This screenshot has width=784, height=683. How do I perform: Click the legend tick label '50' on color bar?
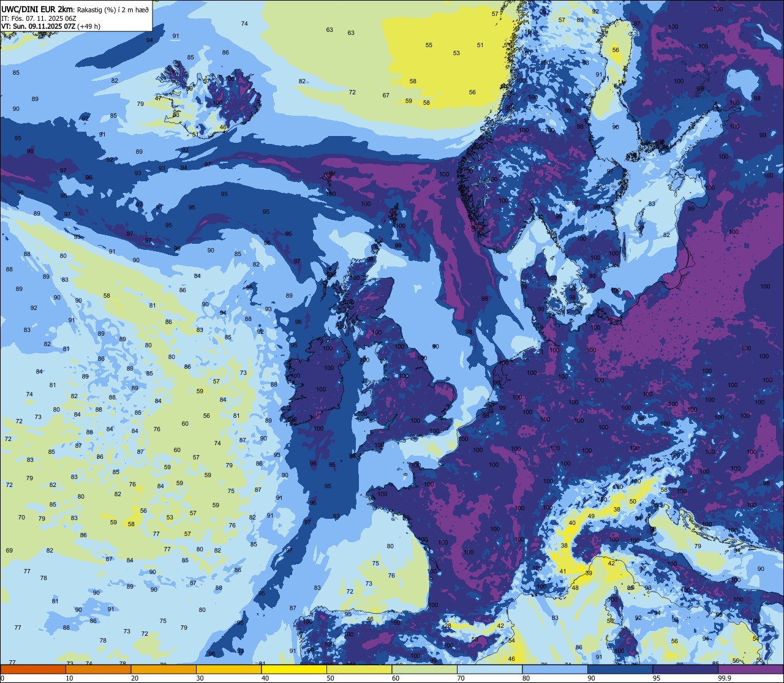point(330,678)
